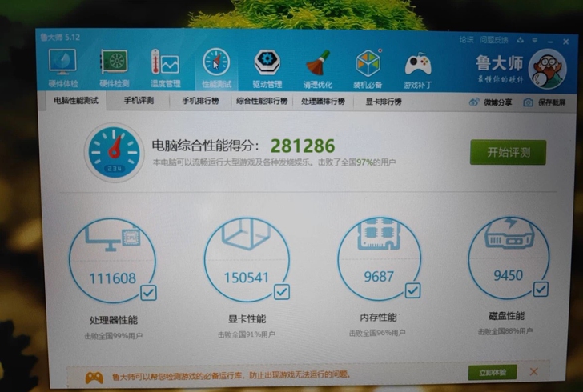Switch to 手机评测 tab
This screenshot has height=392, width=583.
pyautogui.click(x=139, y=101)
